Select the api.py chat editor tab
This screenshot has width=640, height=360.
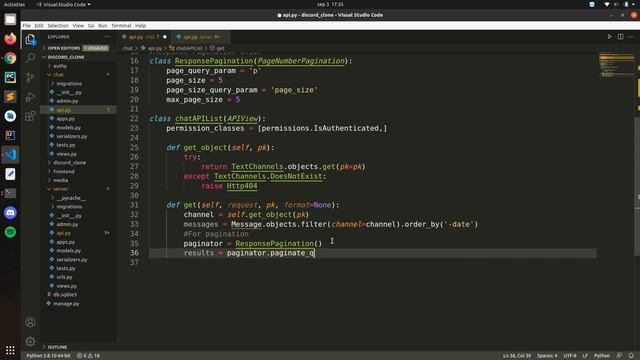click(x=144, y=37)
